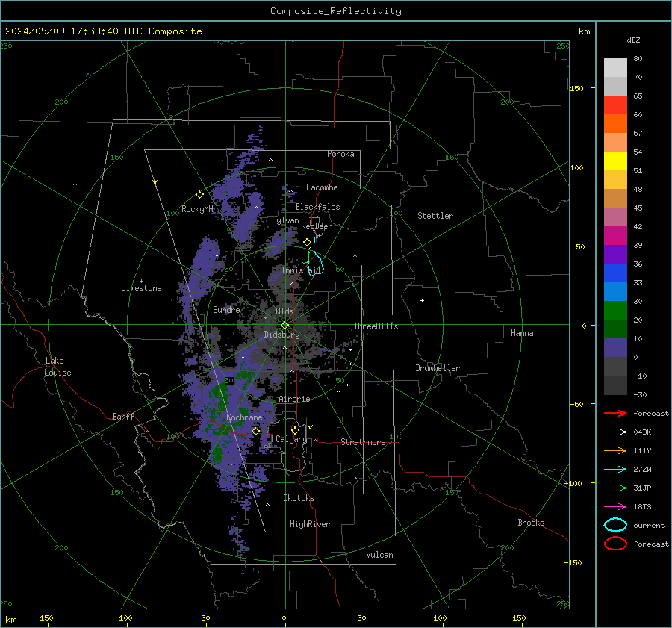Click the yellow diamond marker near RockyMH
This screenshot has width=672, height=628.
(x=199, y=195)
